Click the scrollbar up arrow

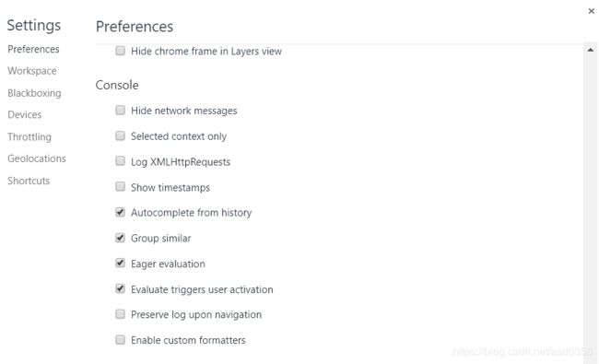pyautogui.click(x=590, y=50)
